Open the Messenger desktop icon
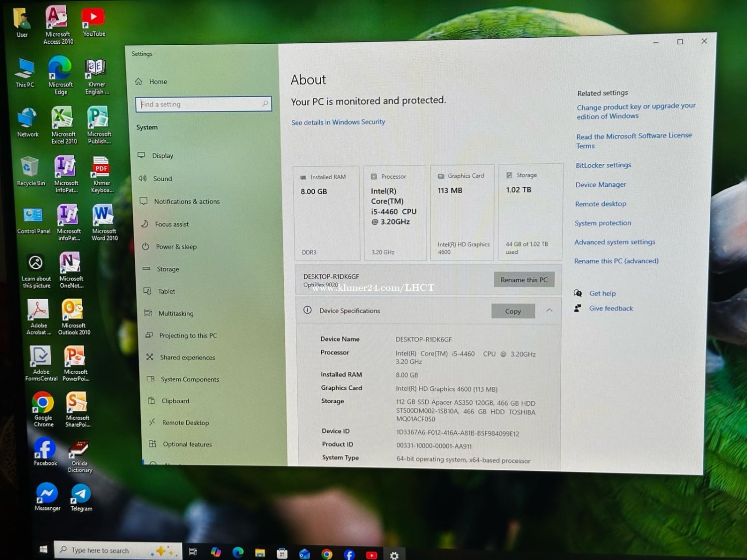Image resolution: width=747 pixels, height=560 pixels. 47,494
